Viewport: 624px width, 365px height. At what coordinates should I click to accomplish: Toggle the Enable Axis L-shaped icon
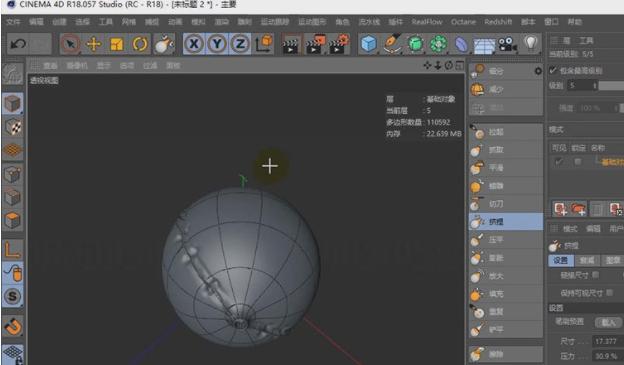coord(12,250)
